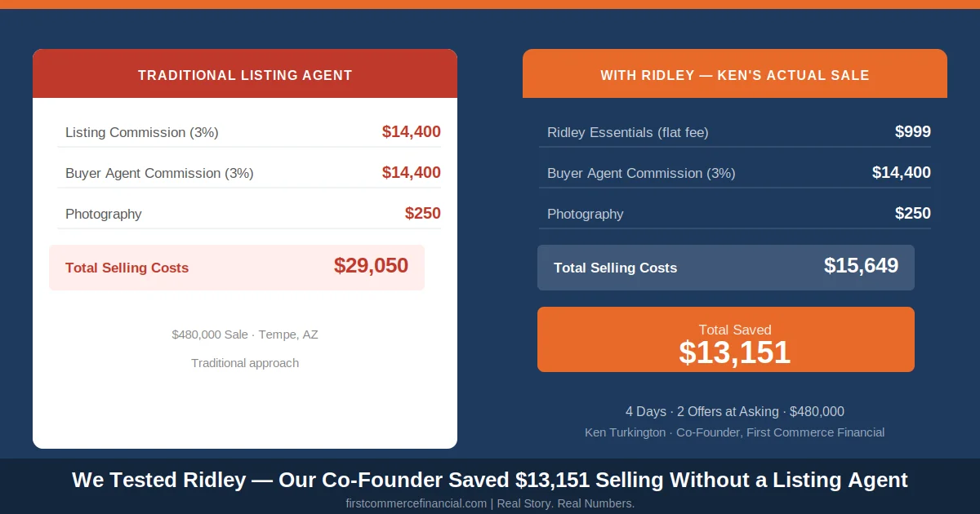The width and height of the screenshot is (980, 514).
Task: Click the We Tested Ridley headline
Action: click(490, 480)
